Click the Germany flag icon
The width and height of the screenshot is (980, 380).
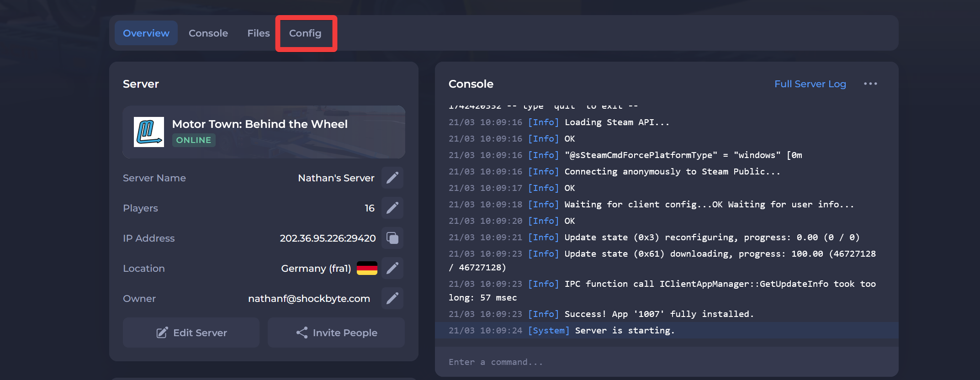coord(367,268)
